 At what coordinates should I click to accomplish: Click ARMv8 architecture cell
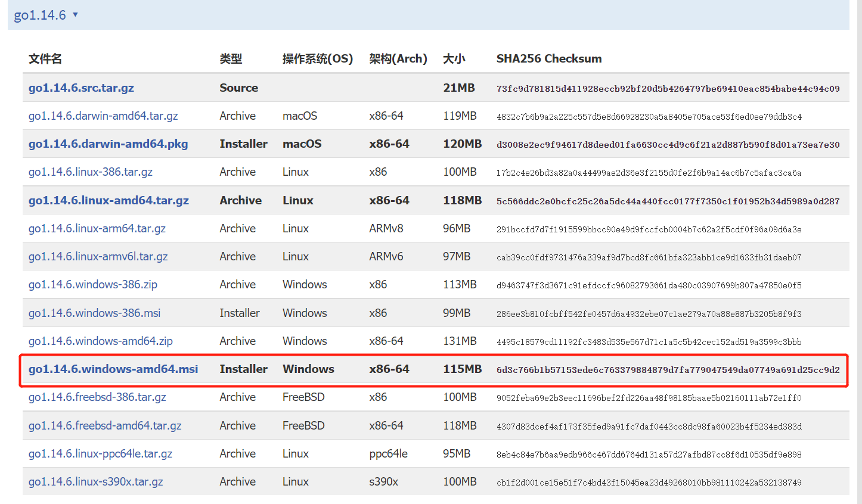pyautogui.click(x=386, y=228)
